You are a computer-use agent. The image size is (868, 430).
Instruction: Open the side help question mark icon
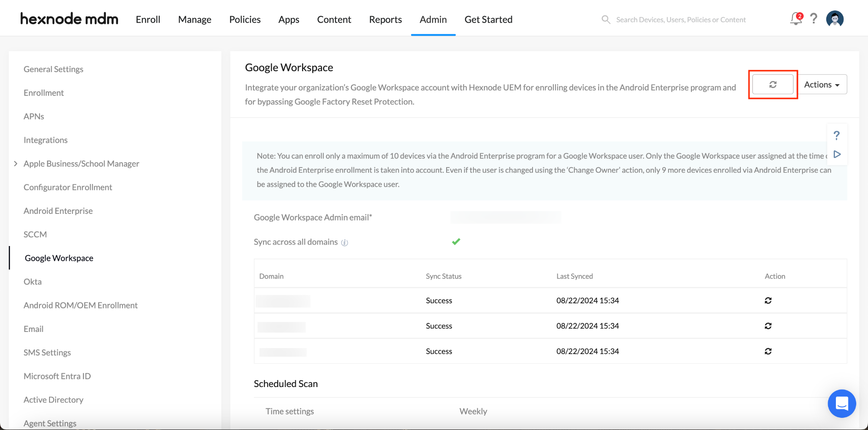pos(837,135)
